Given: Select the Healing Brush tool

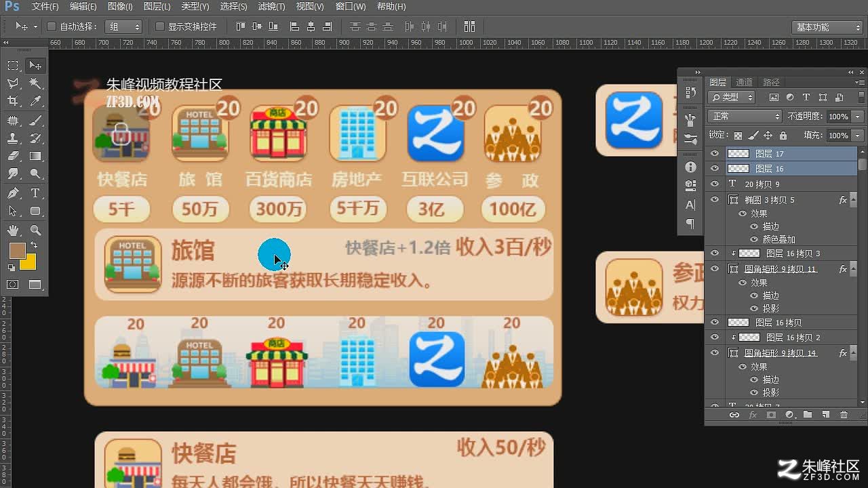Looking at the screenshot, I should 13,121.
